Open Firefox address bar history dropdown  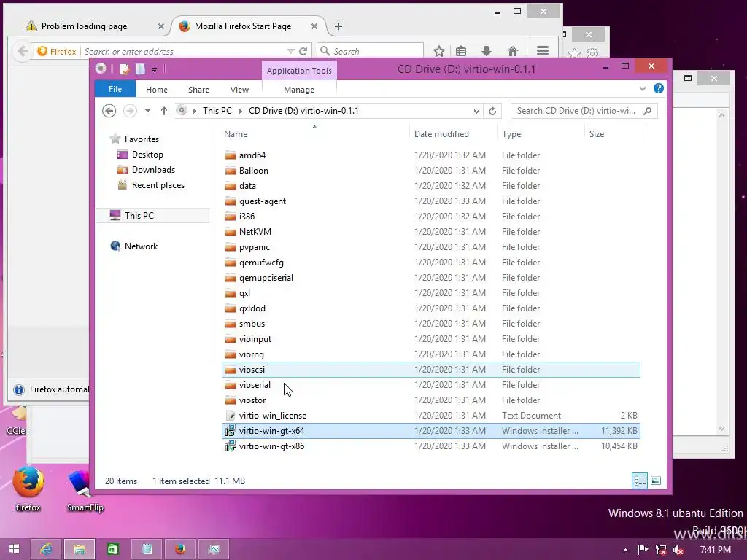pyautogui.click(x=290, y=51)
